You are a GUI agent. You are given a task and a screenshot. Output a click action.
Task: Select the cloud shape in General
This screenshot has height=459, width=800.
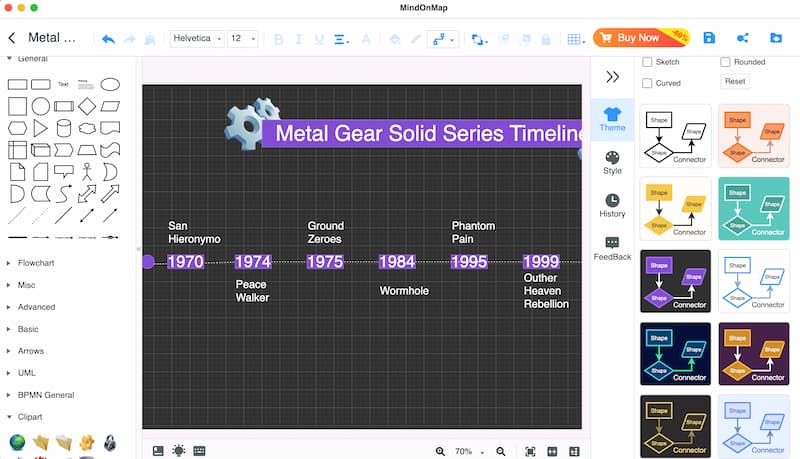87,129
